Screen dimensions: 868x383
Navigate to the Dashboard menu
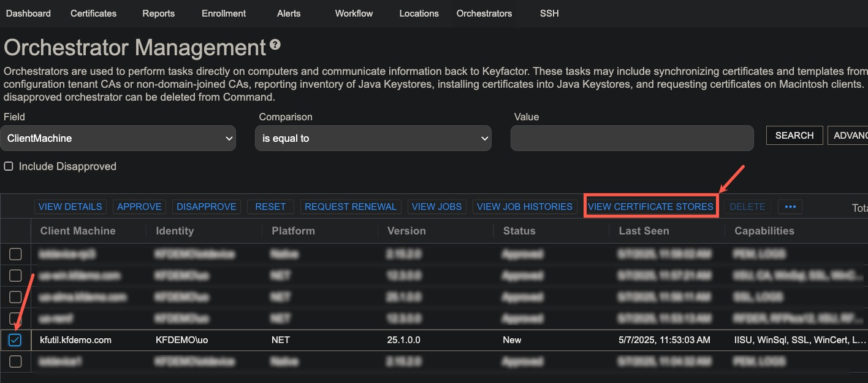pos(28,13)
